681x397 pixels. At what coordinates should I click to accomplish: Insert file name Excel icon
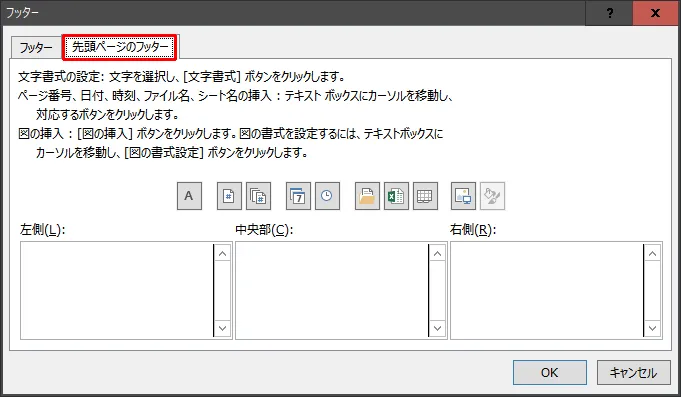point(396,196)
